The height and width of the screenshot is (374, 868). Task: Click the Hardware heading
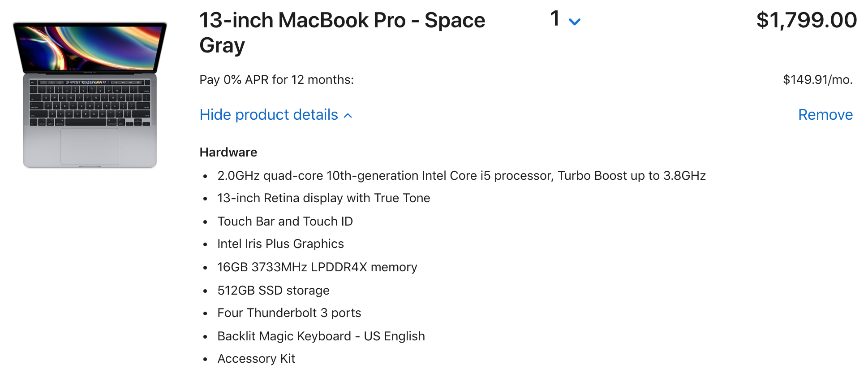pyautogui.click(x=228, y=152)
